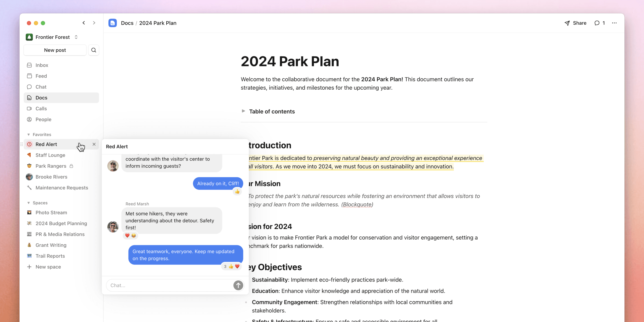
Task: Click the comments icon showing 1
Action: coord(600,23)
